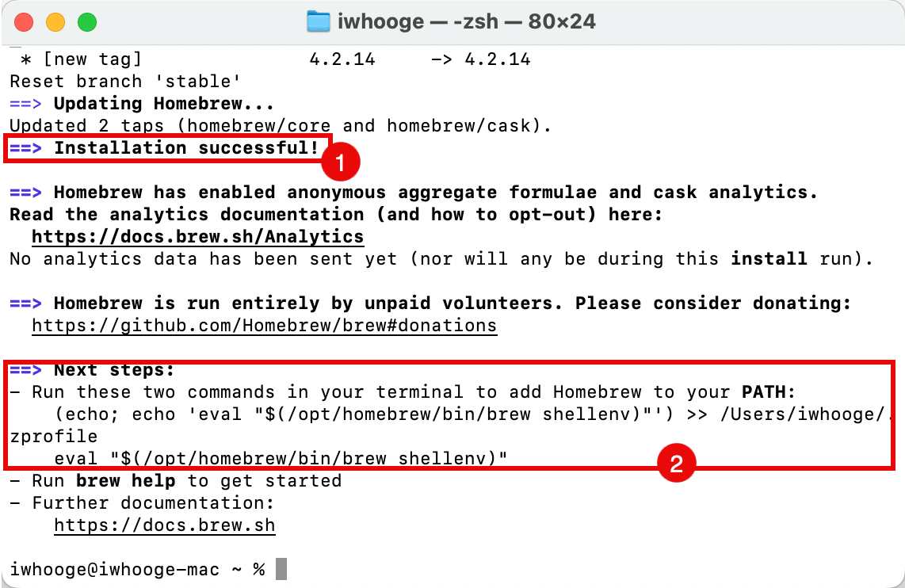Click the red close window button

(x=24, y=22)
